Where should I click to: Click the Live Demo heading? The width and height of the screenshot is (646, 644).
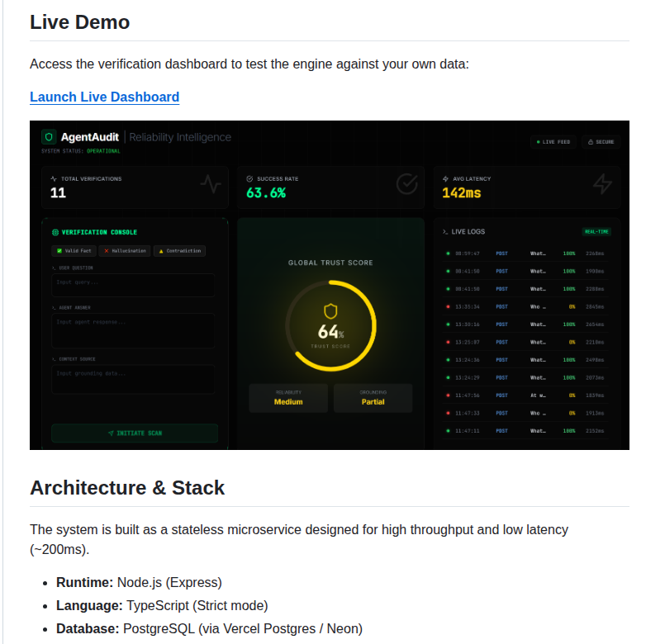pyautogui.click(x=80, y=22)
